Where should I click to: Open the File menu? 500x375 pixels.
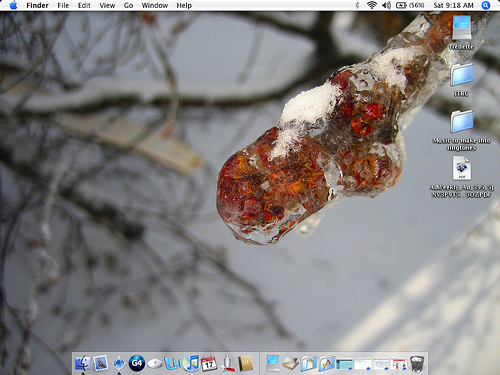[63, 5]
